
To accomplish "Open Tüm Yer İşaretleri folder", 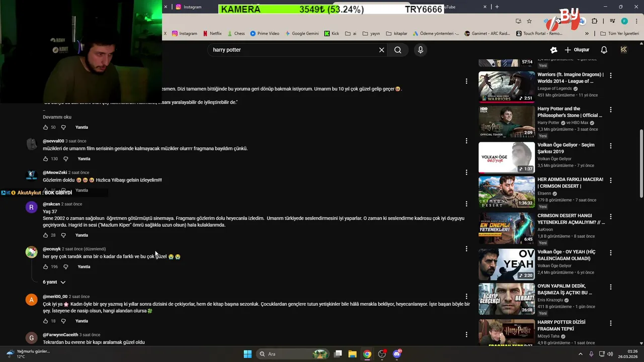I will point(620,34).
